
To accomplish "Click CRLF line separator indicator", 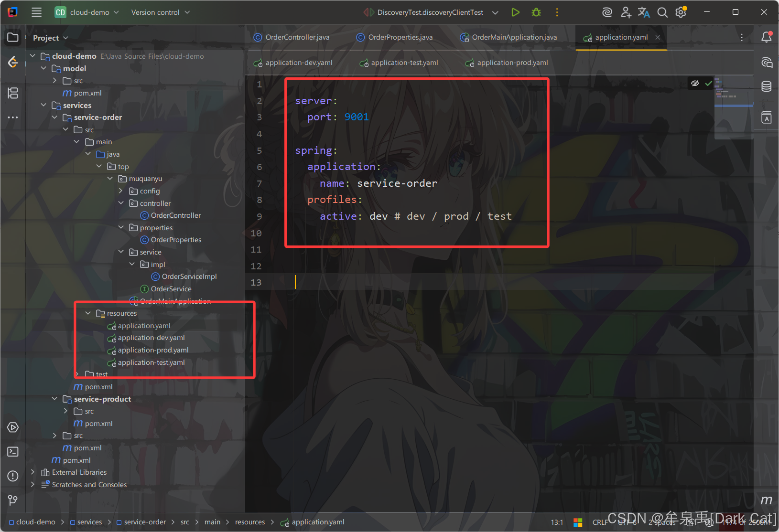I will click(x=600, y=522).
